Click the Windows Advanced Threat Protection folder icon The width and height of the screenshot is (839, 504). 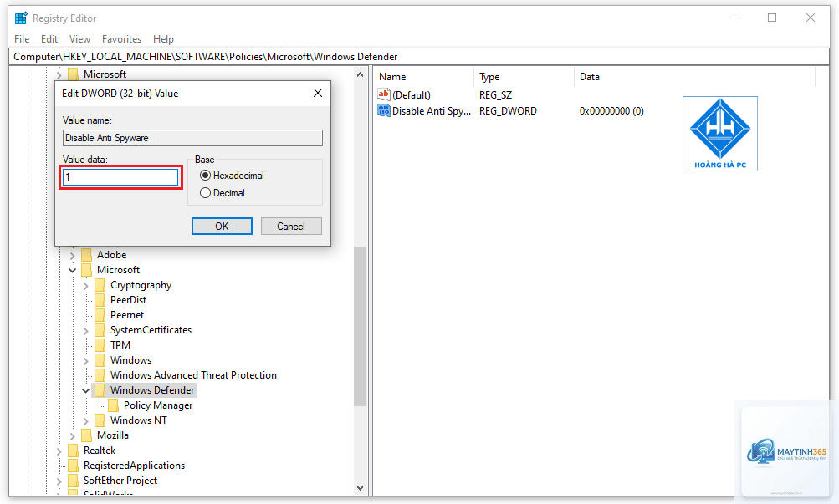tap(100, 375)
